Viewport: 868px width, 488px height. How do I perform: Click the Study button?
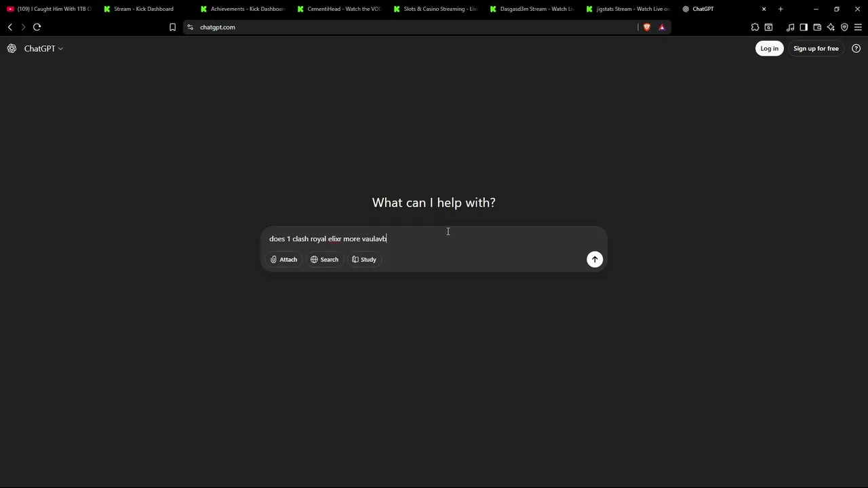click(x=364, y=260)
